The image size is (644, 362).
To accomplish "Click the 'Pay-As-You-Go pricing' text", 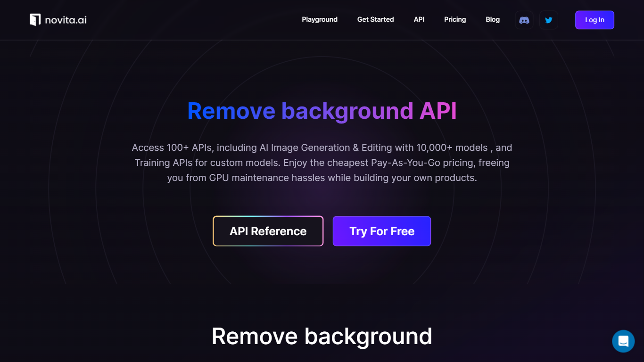I will point(423,163).
